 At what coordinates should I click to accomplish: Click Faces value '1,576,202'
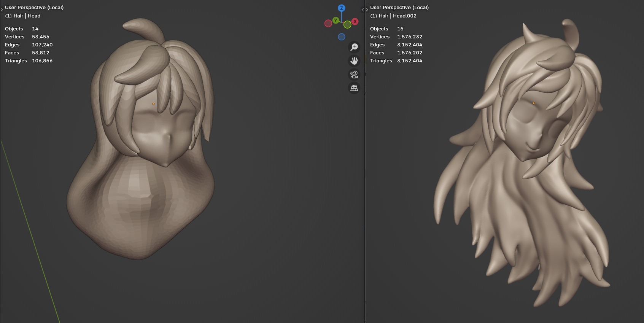[410, 53]
